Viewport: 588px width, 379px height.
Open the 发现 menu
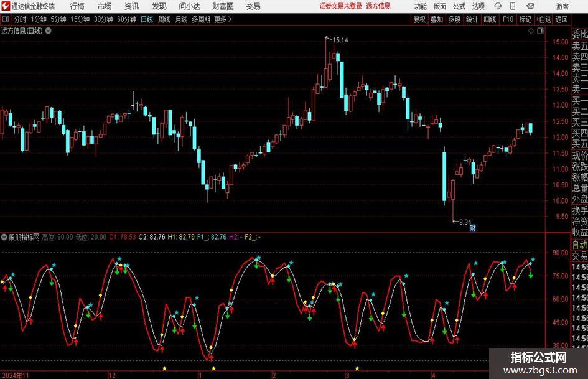[x=159, y=6]
